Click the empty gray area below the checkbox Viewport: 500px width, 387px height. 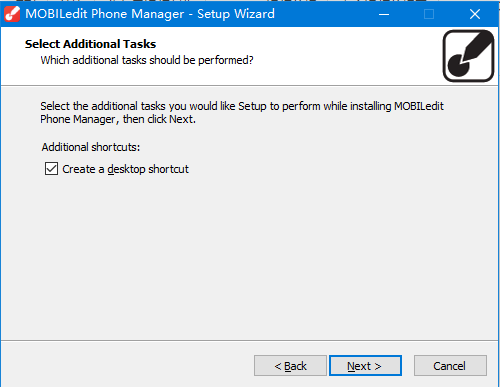[x=250, y=257]
